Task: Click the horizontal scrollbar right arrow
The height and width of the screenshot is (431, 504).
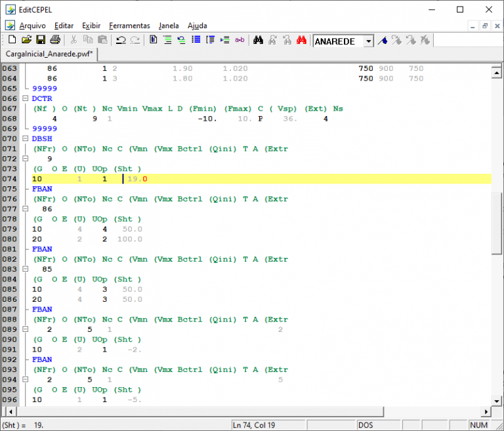Action: (x=486, y=411)
